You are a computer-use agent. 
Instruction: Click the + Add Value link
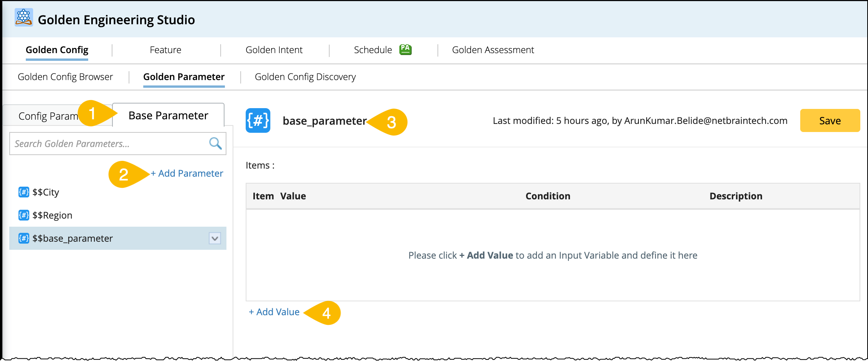(274, 312)
